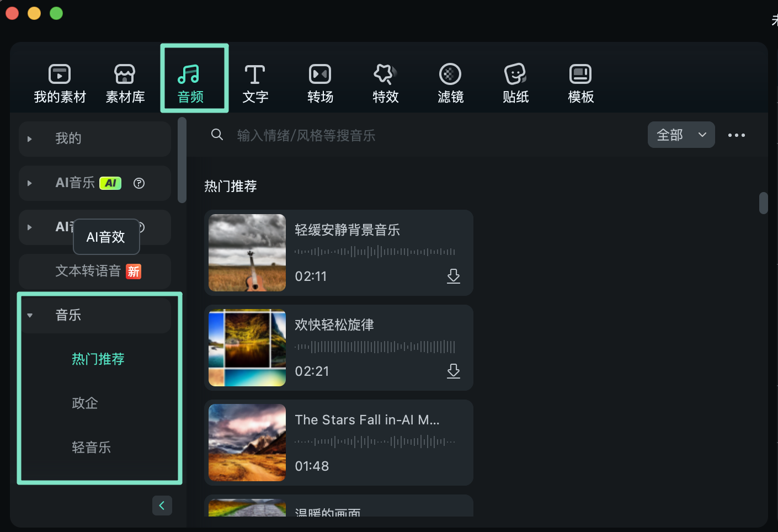
Task: Open 文本转语音 text-to-speech
Action: [x=95, y=271]
